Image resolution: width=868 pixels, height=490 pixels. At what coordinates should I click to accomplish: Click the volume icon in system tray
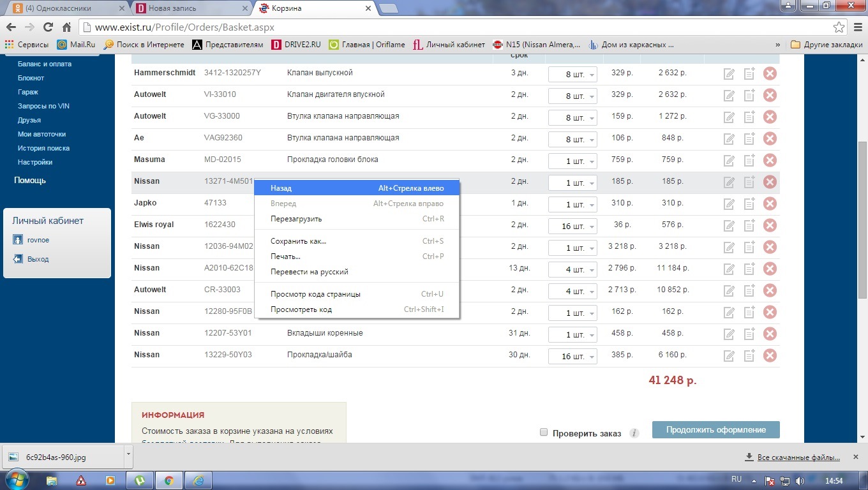(x=800, y=480)
